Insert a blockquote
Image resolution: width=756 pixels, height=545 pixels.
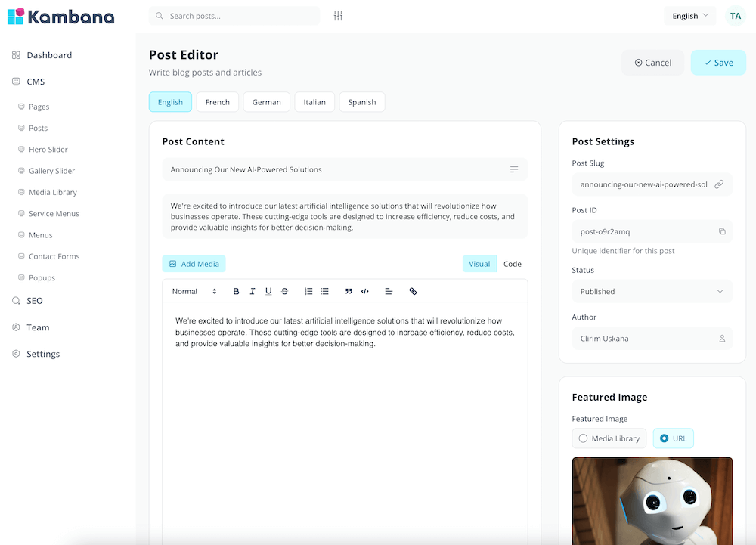tap(349, 291)
